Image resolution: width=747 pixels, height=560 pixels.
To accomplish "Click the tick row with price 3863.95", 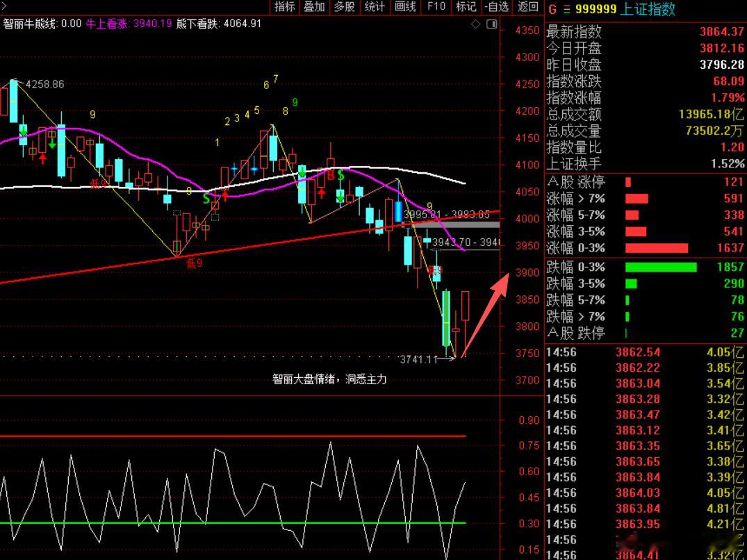I will (x=646, y=525).
